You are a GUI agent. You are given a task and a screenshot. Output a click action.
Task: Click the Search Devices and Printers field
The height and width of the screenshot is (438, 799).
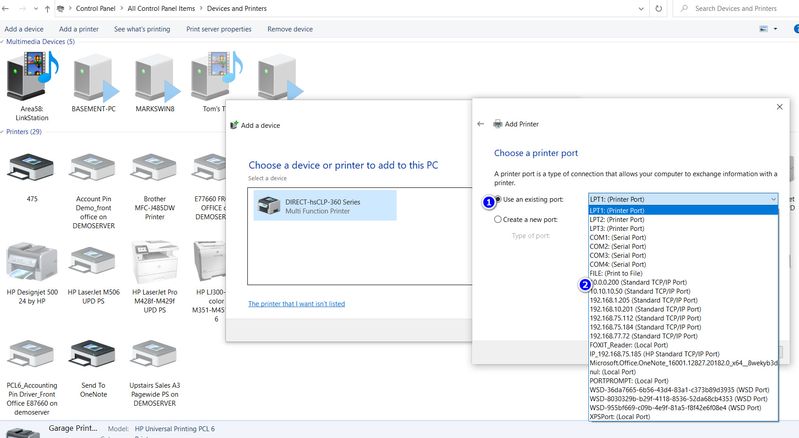pos(740,8)
